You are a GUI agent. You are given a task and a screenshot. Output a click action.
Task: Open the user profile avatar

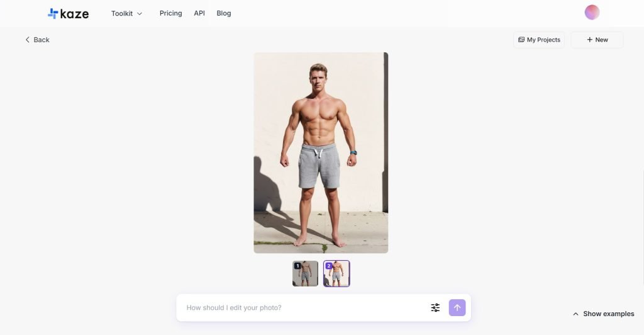pos(592,13)
